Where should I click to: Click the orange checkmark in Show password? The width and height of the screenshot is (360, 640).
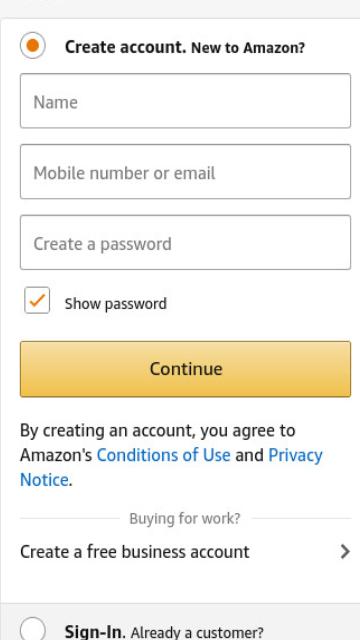pyautogui.click(x=37, y=300)
